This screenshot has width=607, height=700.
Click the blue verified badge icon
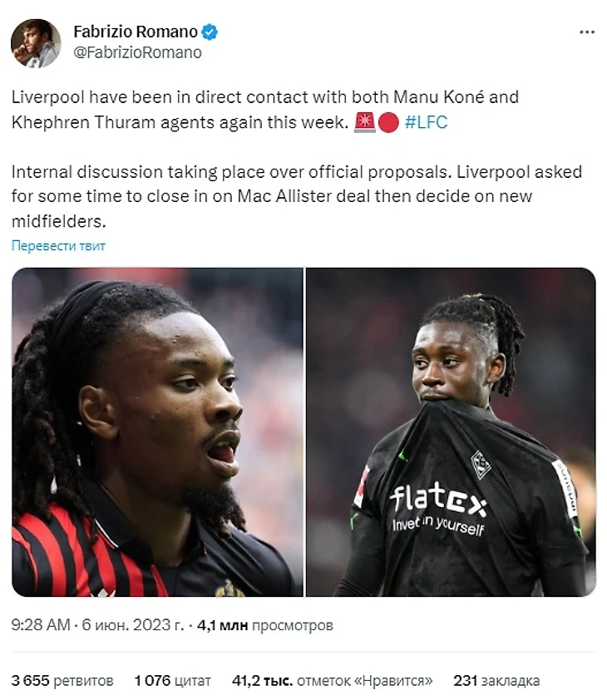(210, 32)
